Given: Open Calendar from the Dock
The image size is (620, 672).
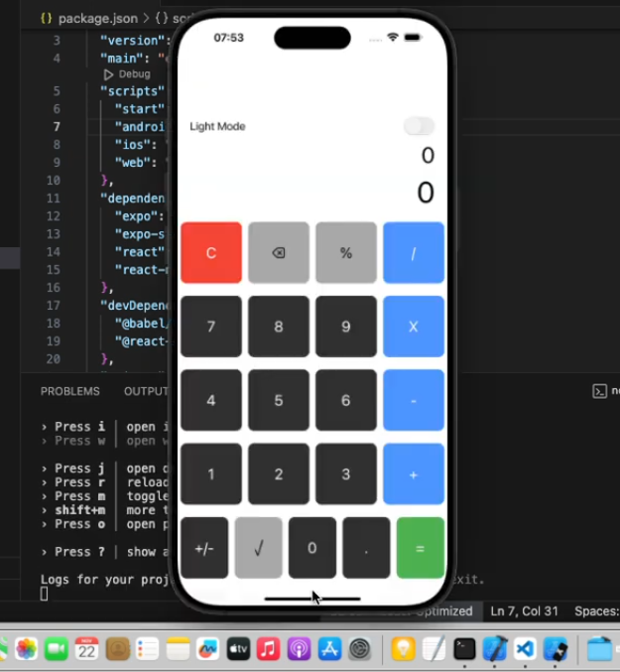Looking at the screenshot, I should 87,648.
